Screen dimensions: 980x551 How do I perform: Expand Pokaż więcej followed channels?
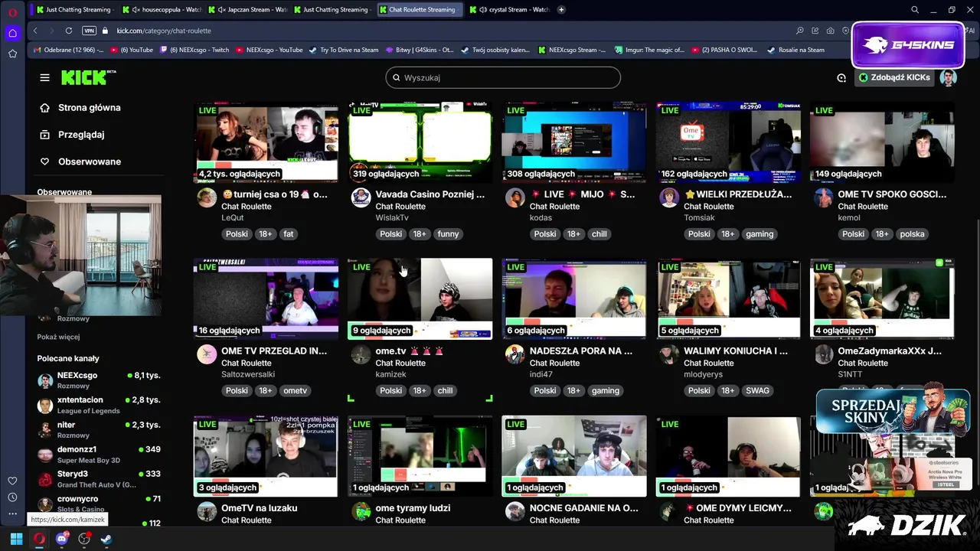click(58, 337)
